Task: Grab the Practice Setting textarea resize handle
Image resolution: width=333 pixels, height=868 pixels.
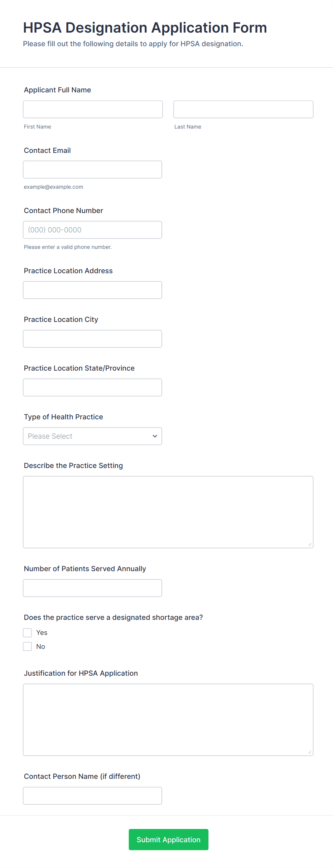Action: tap(310, 545)
